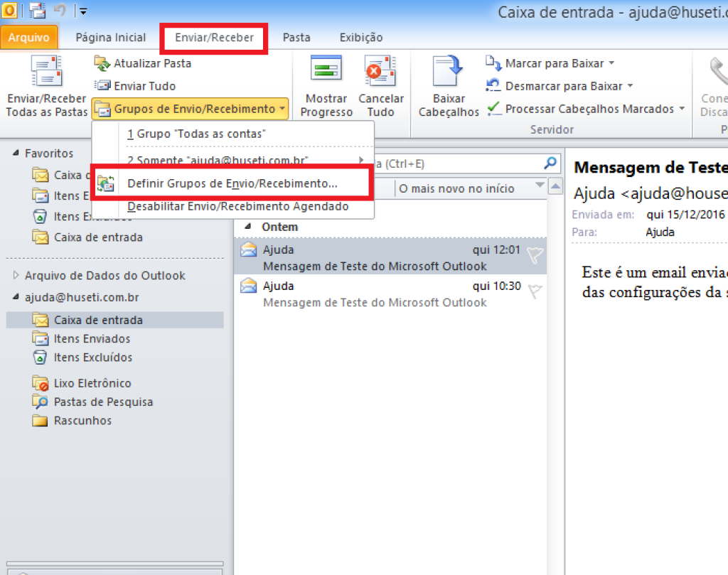Expand Desmarcar para Baixar dropdown arrow
This screenshot has width=728, height=575.
pyautogui.click(x=630, y=85)
